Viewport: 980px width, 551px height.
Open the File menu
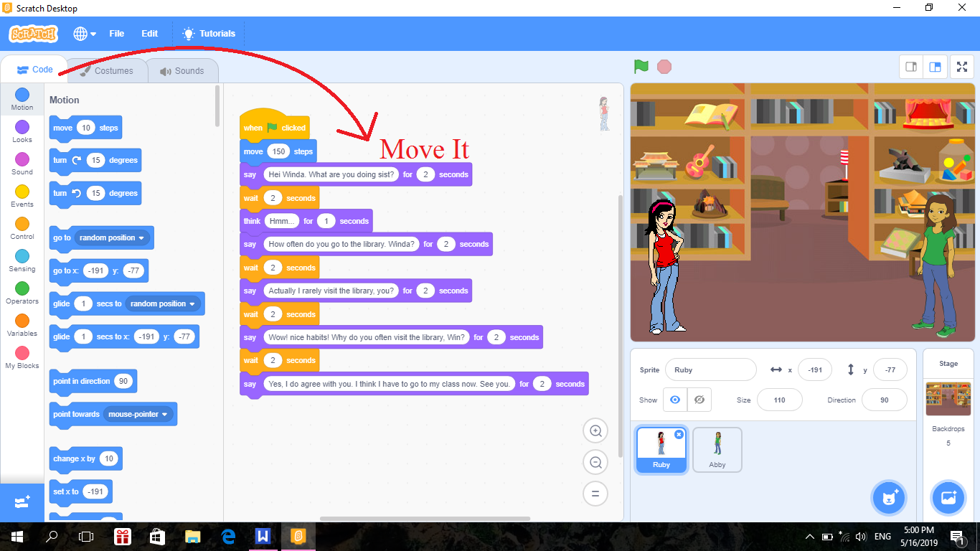click(116, 33)
